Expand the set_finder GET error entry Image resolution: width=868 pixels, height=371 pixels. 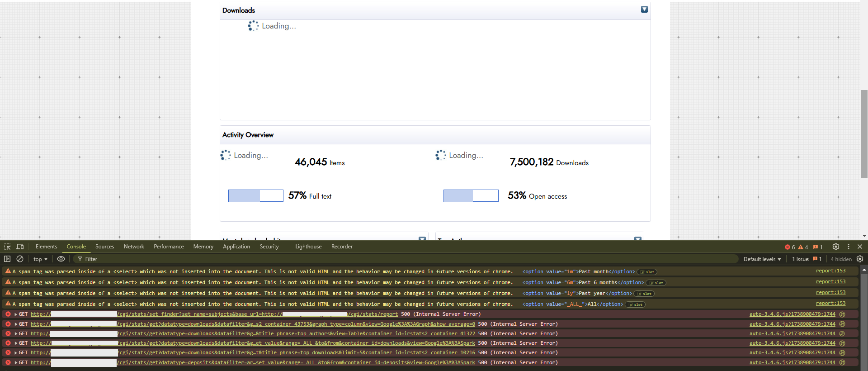coord(16,314)
